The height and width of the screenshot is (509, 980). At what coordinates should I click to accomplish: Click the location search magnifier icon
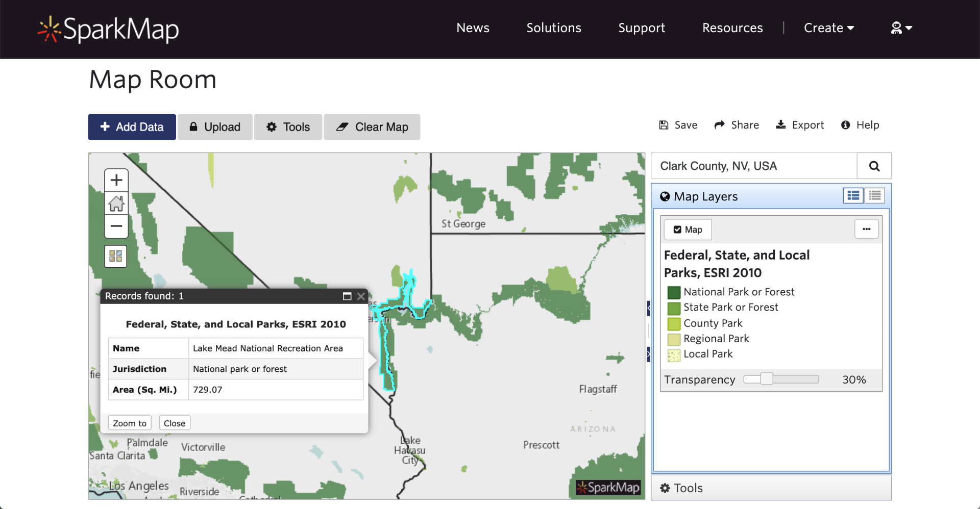tap(874, 166)
